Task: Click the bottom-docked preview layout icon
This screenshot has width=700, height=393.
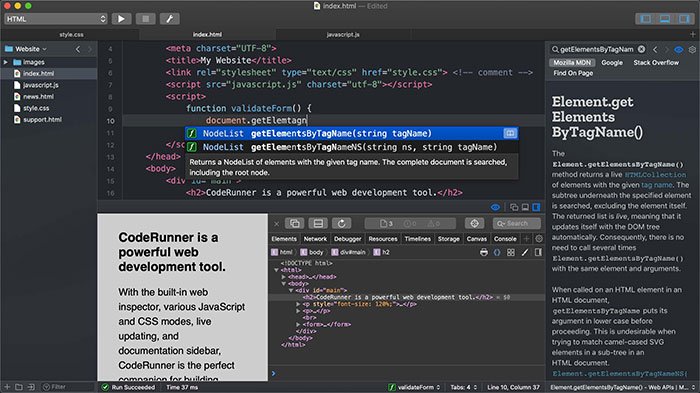Action: pyautogui.click(x=525, y=207)
